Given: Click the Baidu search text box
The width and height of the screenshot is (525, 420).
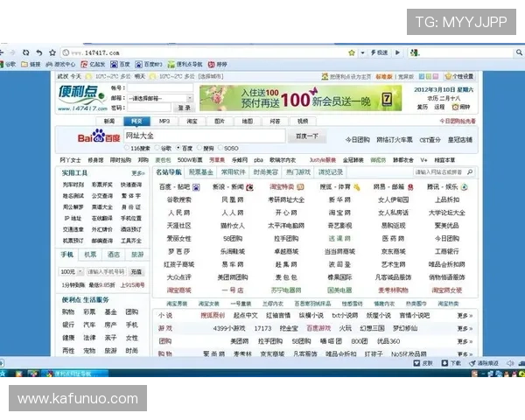Looking at the screenshot, I should (205, 136).
